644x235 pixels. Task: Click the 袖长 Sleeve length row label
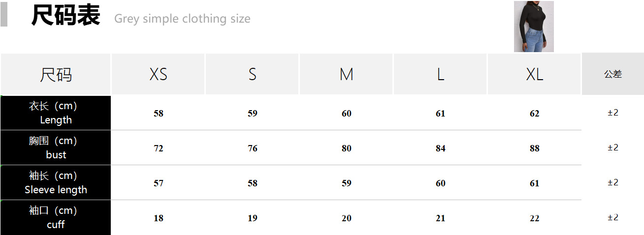click(56, 182)
